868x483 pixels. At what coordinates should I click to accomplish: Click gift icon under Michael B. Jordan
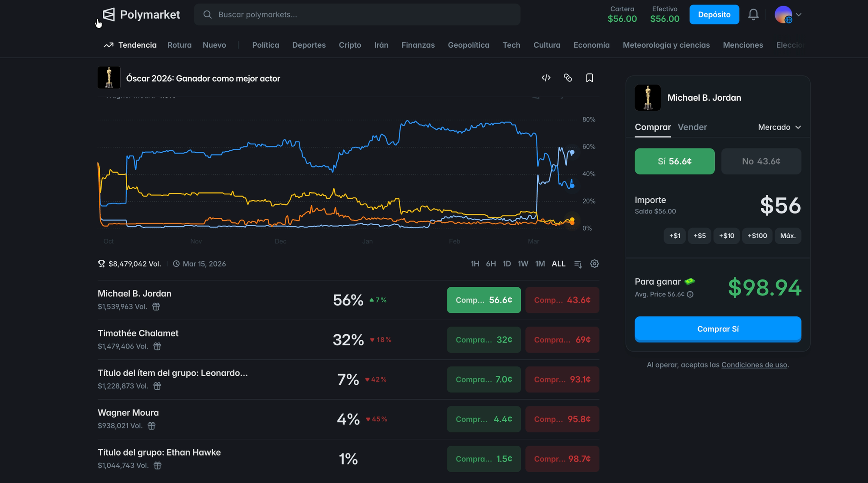pos(156,307)
